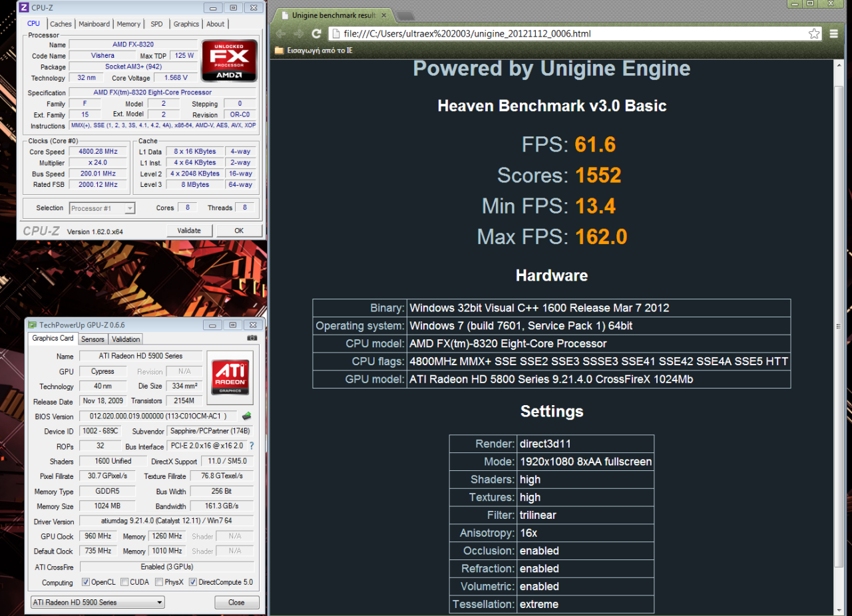Click the OK button in CPU-Z
Screen dimensions: 852x616
point(240,230)
